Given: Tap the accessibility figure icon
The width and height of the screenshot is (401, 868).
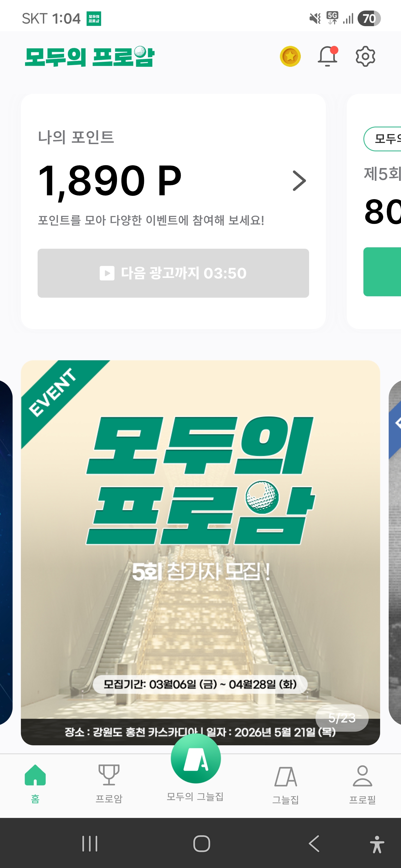Looking at the screenshot, I should pos(377,844).
